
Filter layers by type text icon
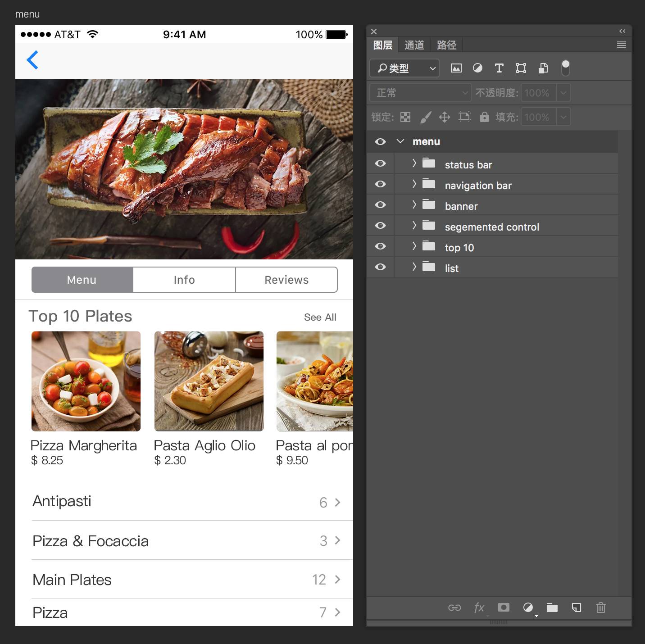[x=499, y=68]
